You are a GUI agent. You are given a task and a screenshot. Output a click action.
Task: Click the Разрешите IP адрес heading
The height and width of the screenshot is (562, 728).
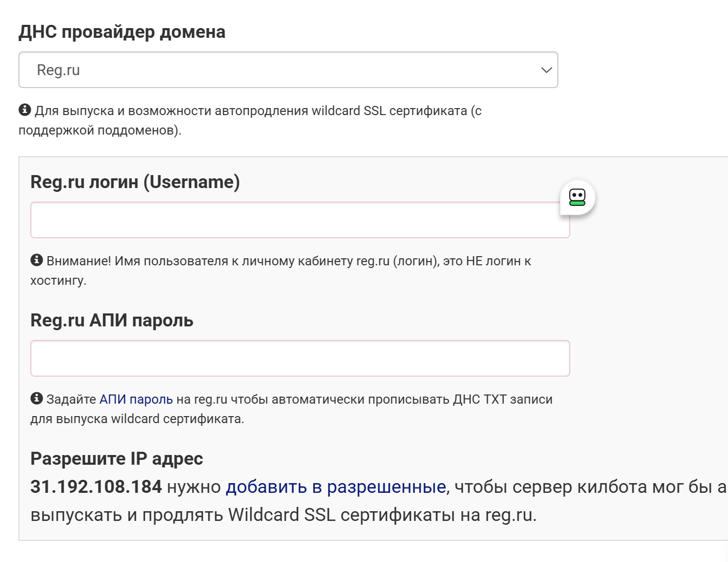pyautogui.click(x=117, y=459)
